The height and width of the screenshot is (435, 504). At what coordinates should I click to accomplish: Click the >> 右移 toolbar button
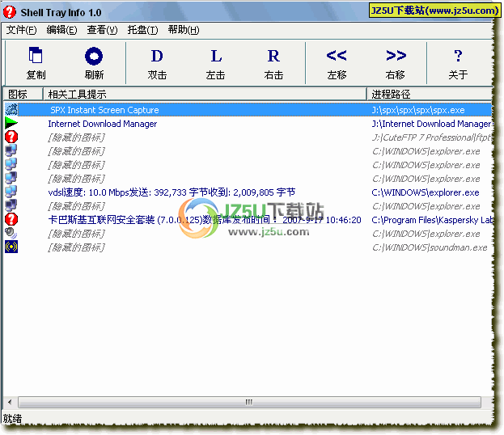[396, 63]
